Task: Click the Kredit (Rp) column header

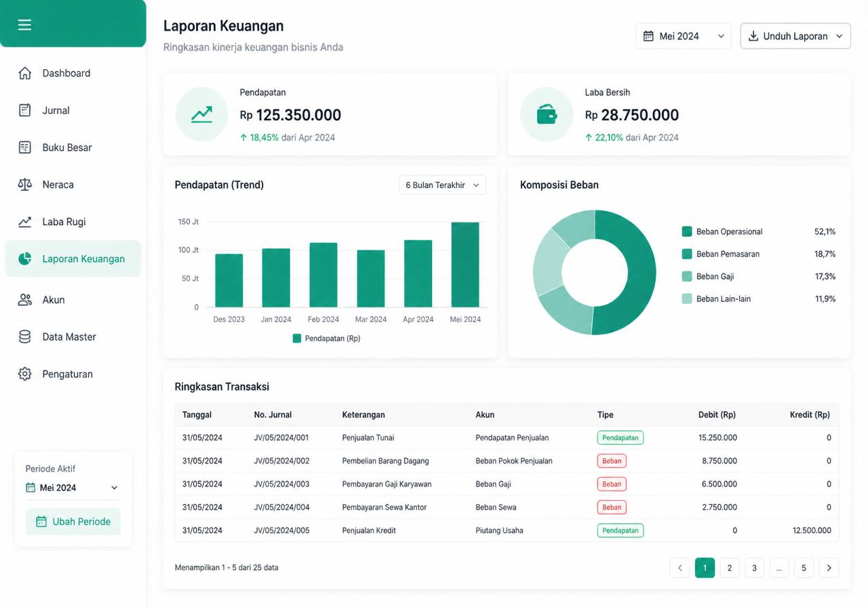Action: tap(810, 415)
